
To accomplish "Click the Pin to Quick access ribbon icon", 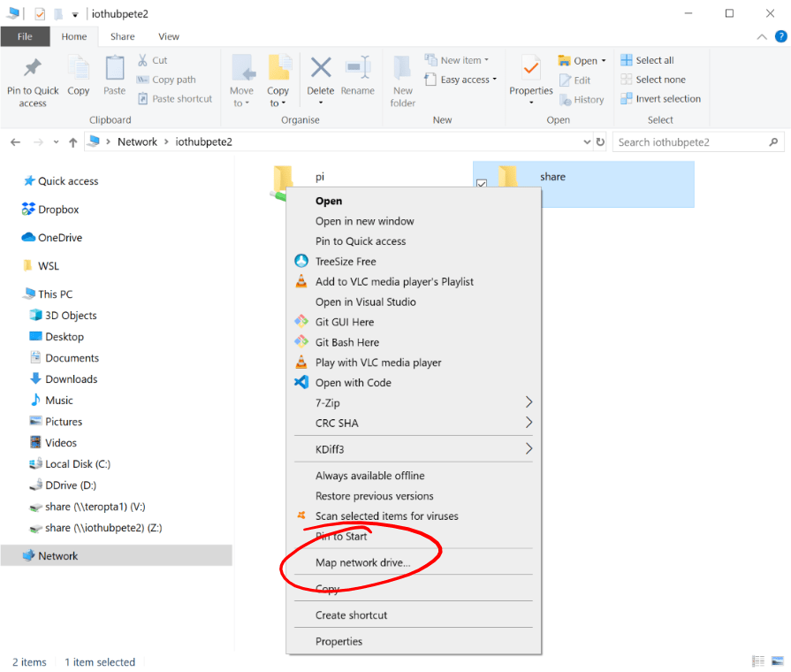I will click(33, 68).
